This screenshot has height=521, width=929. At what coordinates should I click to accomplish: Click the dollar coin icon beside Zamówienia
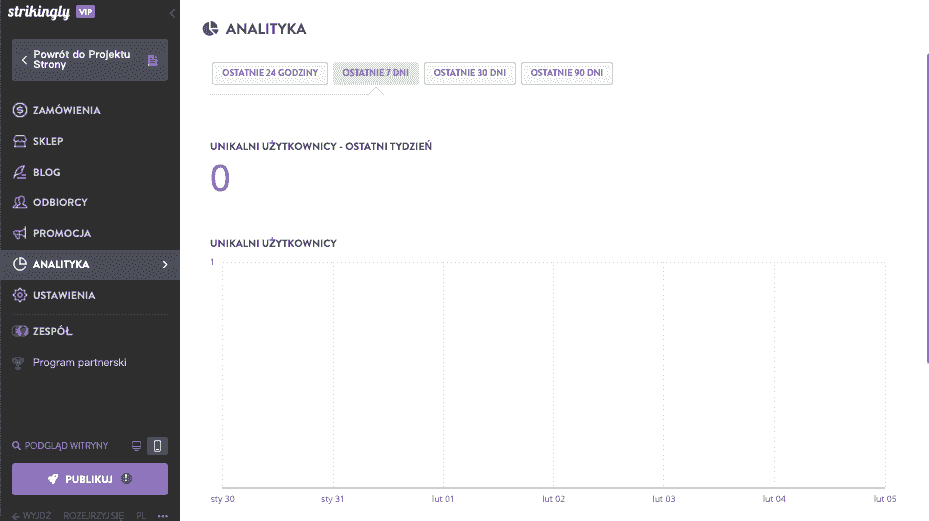pos(20,110)
